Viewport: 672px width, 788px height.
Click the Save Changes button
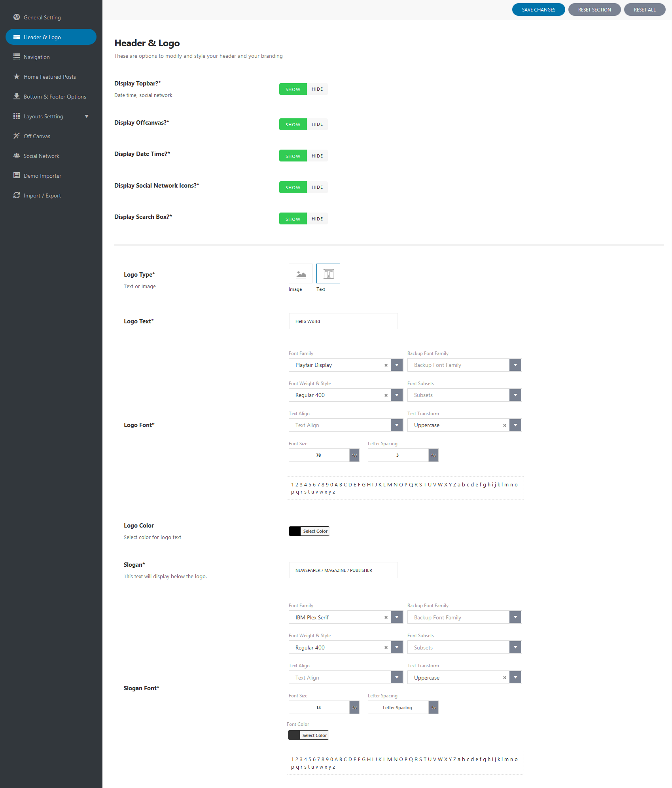pos(538,9)
